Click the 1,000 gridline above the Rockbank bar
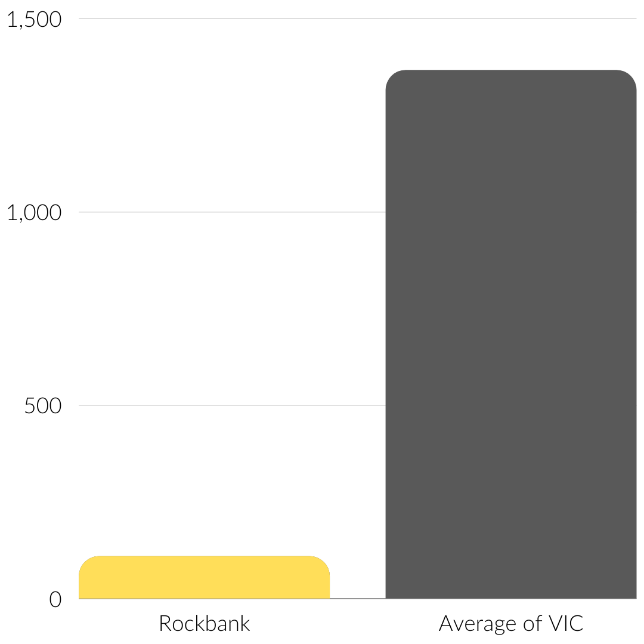 click(204, 212)
